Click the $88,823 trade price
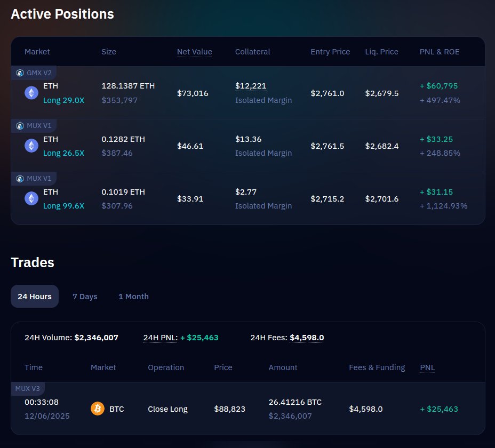 tap(229, 409)
